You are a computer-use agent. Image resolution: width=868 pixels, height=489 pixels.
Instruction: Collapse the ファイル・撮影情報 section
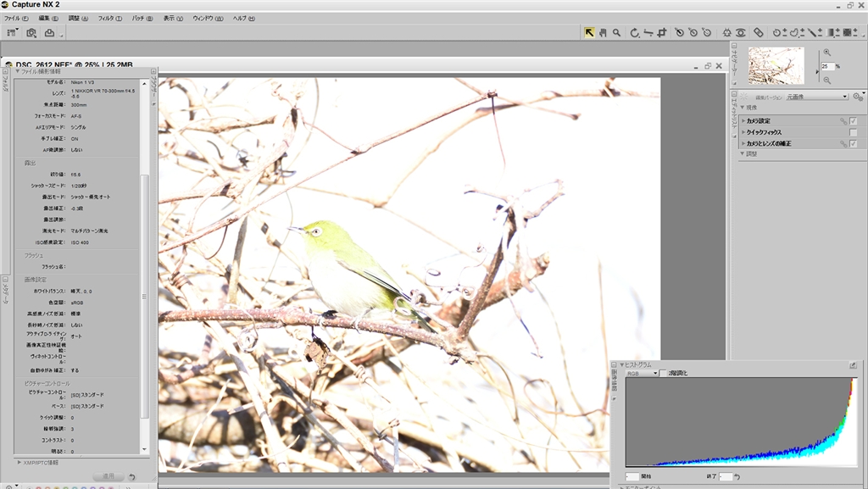[18, 71]
